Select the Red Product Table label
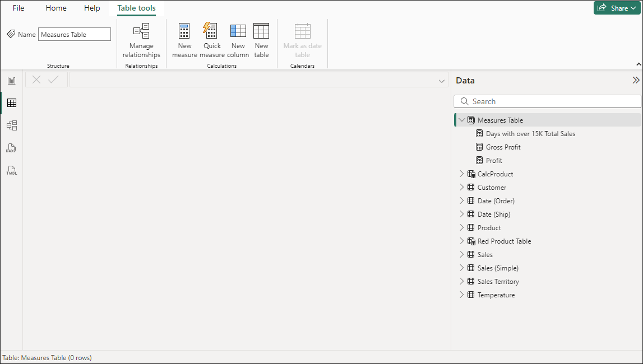 (505, 241)
